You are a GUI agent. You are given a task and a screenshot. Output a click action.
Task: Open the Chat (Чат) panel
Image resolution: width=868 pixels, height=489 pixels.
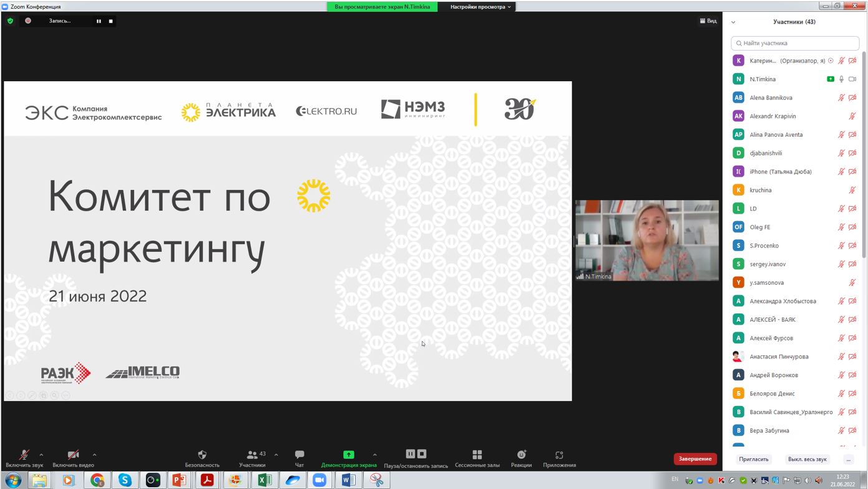pos(299,455)
